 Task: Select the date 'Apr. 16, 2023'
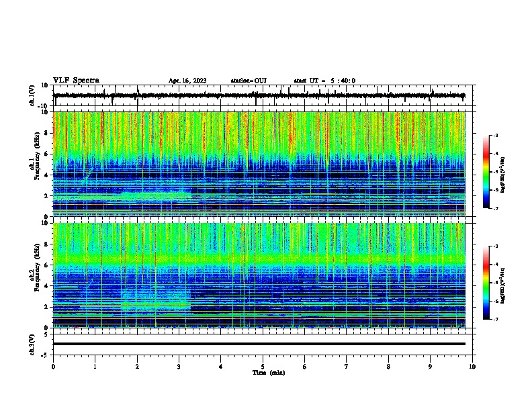187,81
